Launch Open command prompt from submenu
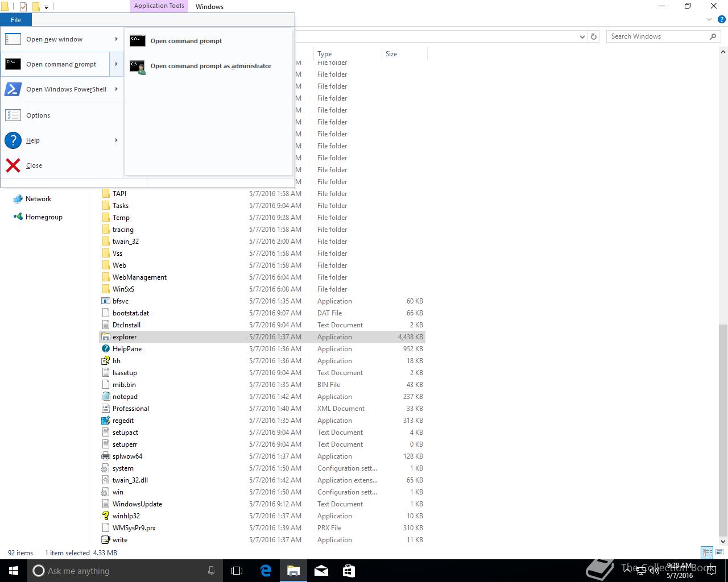 click(208, 41)
